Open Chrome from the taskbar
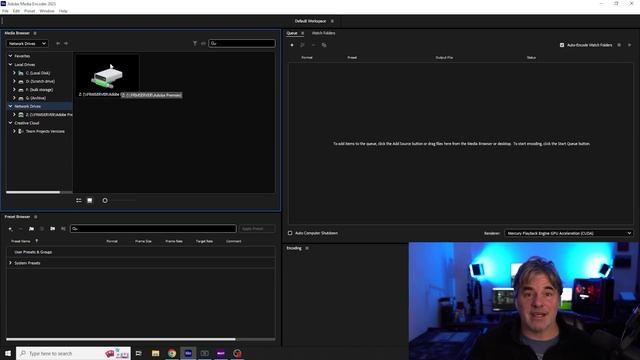The height and width of the screenshot is (360, 640). [172, 353]
